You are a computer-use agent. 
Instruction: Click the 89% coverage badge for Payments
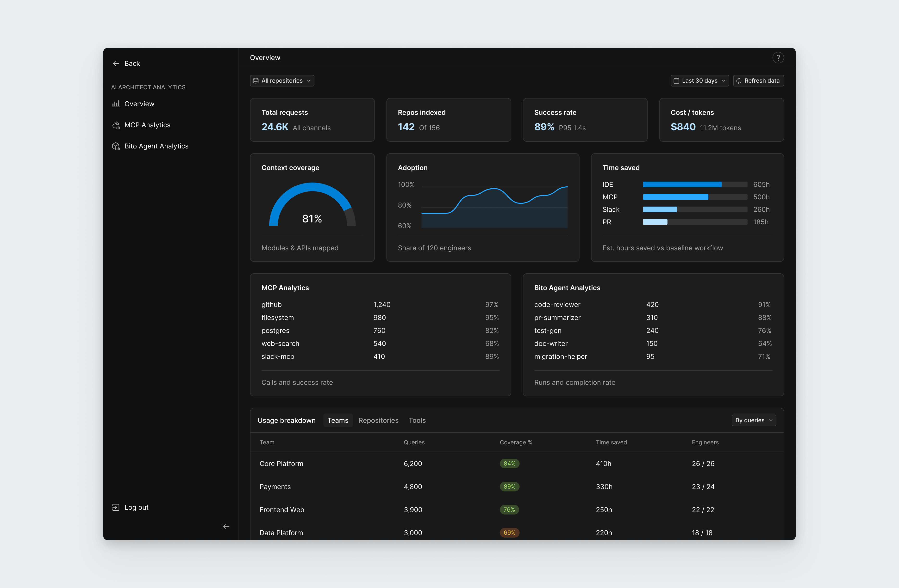click(509, 486)
